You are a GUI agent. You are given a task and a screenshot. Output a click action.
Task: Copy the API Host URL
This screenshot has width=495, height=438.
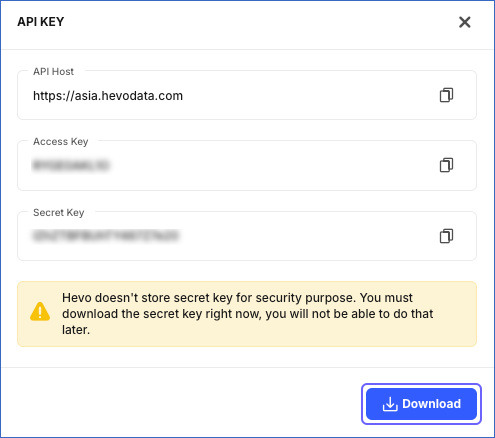(446, 95)
